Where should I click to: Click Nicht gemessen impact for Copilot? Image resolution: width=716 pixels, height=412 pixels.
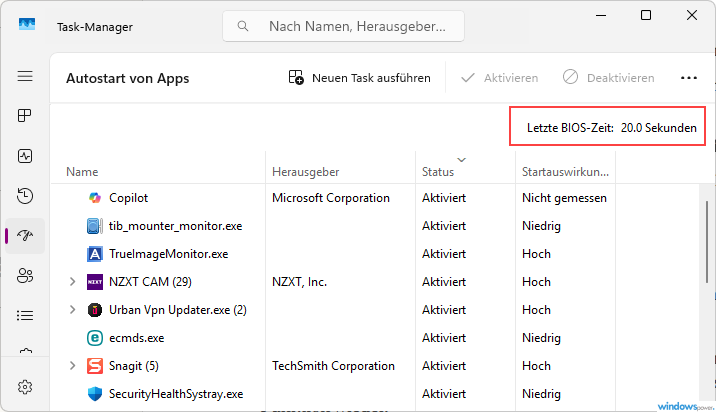564,198
